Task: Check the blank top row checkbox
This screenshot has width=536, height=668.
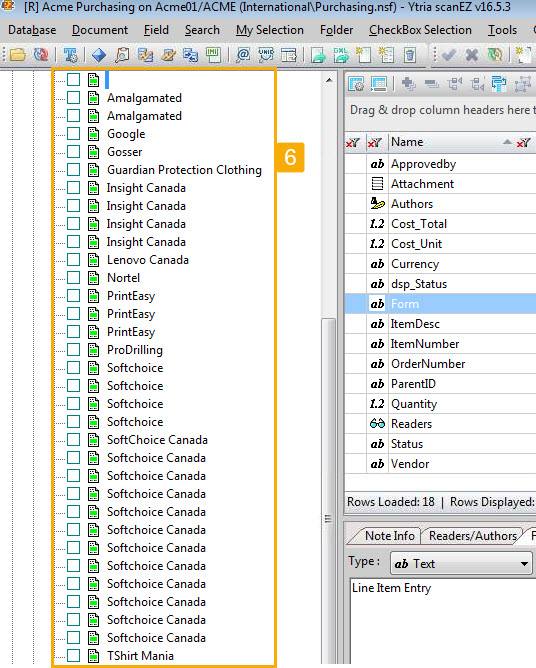Action: pyautogui.click(x=73, y=79)
